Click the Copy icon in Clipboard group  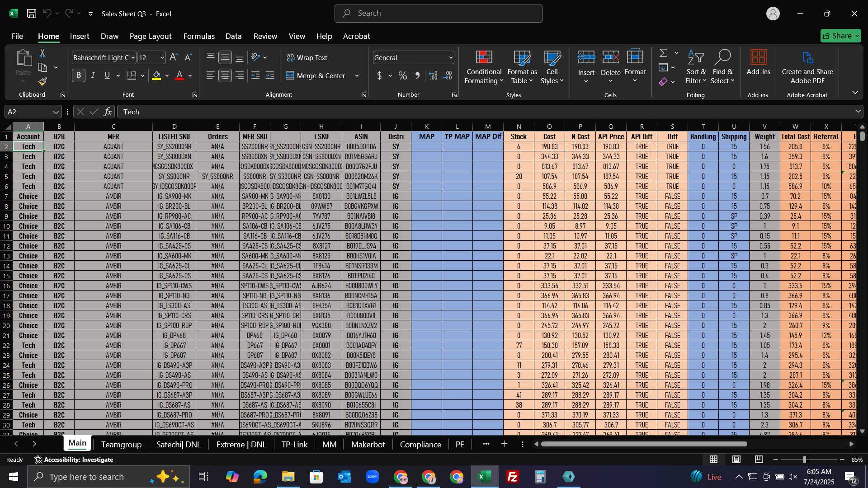[x=42, y=68]
